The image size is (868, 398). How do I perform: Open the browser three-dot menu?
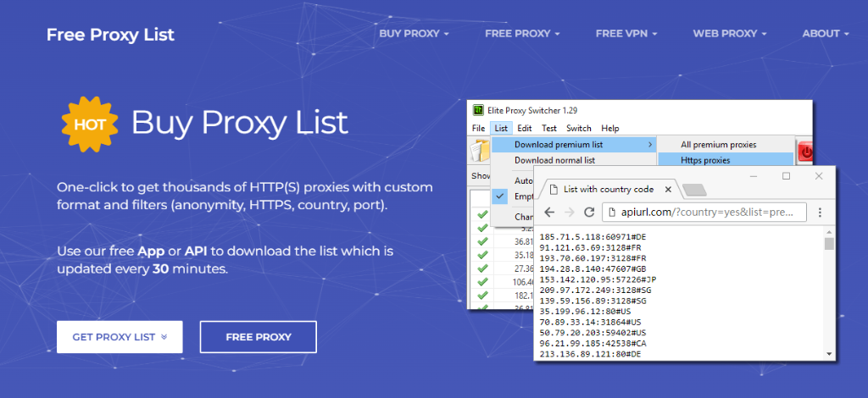click(820, 213)
